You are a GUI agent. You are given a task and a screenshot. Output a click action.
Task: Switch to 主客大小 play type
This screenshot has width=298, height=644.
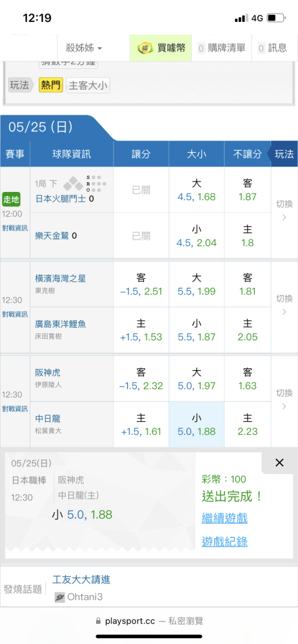click(88, 86)
